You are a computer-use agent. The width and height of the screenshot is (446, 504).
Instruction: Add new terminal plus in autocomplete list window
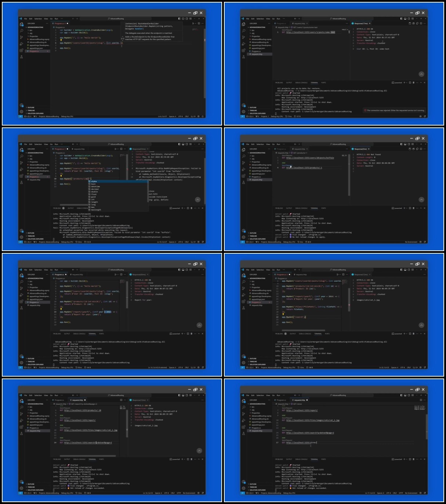coord(182,208)
